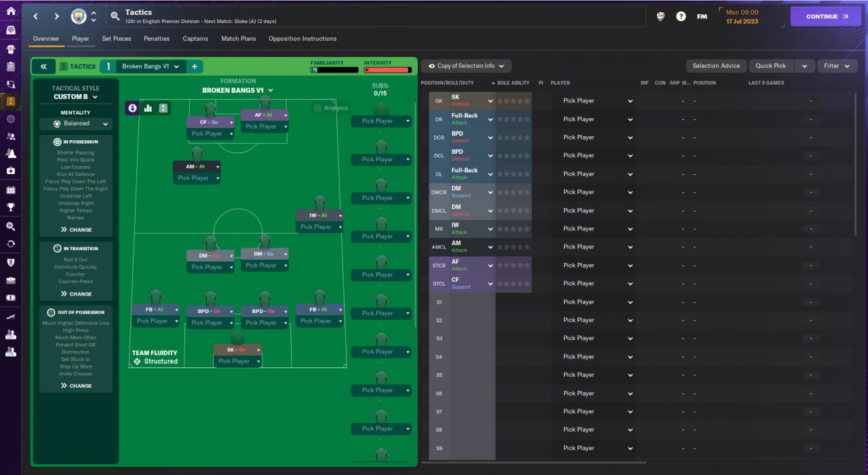Click the tactic Familiarity bar
Screen dimensions: 868x475
(x=334, y=70)
